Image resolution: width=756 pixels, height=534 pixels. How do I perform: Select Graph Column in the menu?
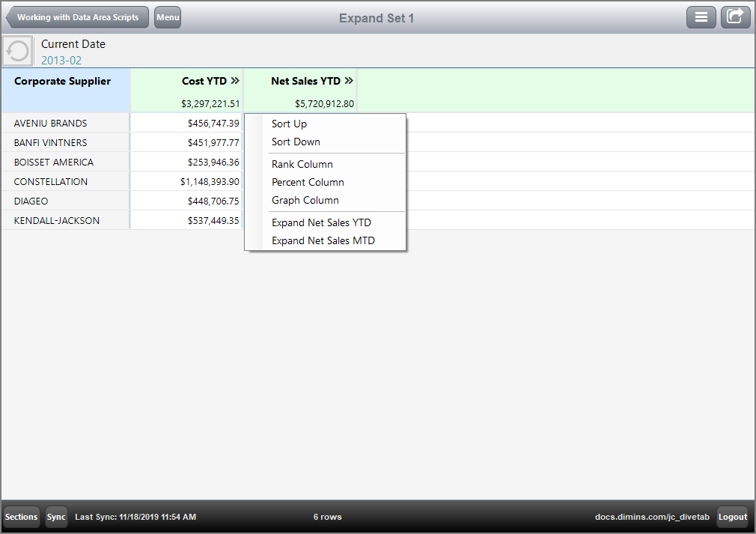pos(305,200)
